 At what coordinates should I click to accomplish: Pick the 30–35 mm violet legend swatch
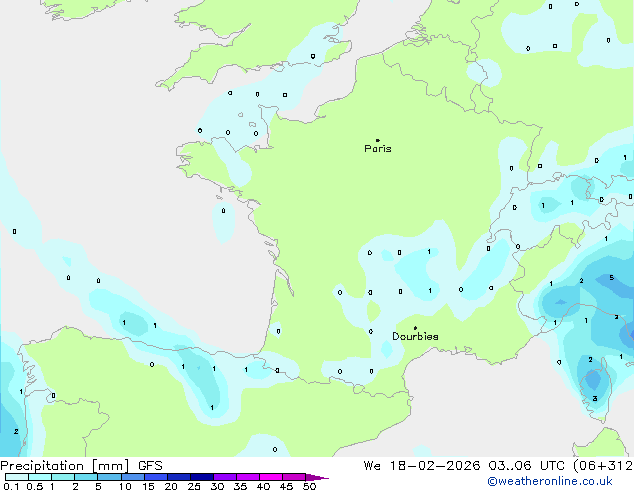[225, 477]
